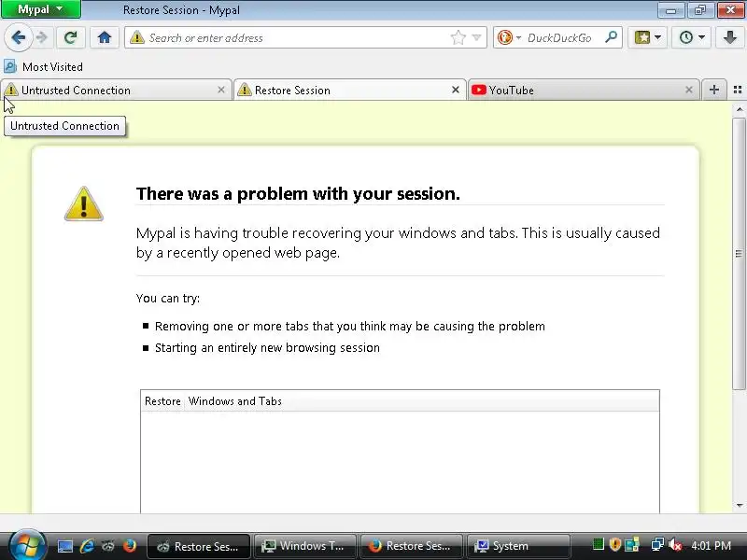Click the green CPU meter tray icon

[599, 544]
